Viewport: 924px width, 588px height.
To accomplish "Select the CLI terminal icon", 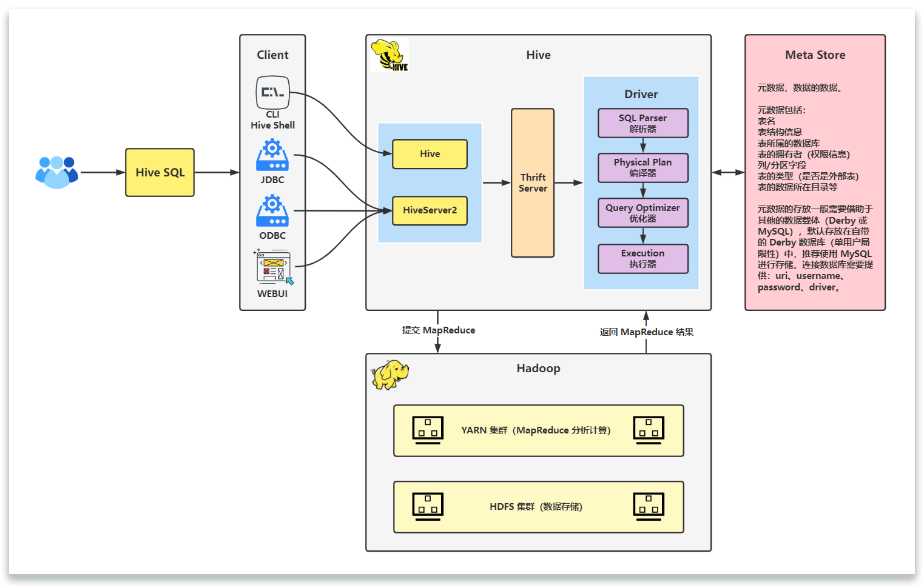I will (x=272, y=92).
